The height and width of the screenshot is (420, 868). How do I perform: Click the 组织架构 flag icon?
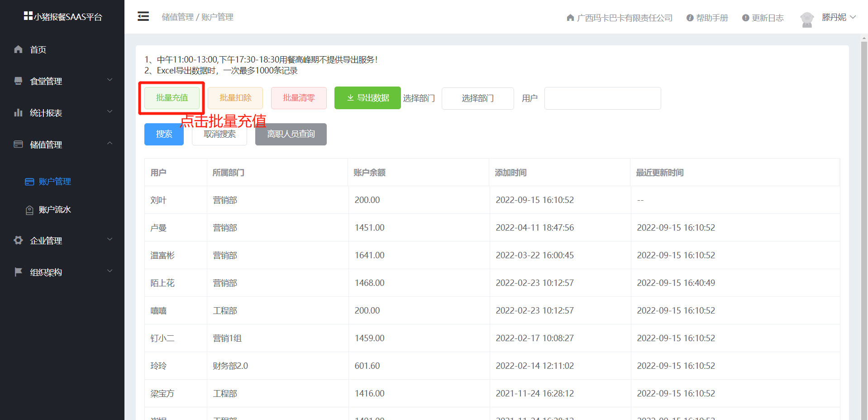click(18, 272)
